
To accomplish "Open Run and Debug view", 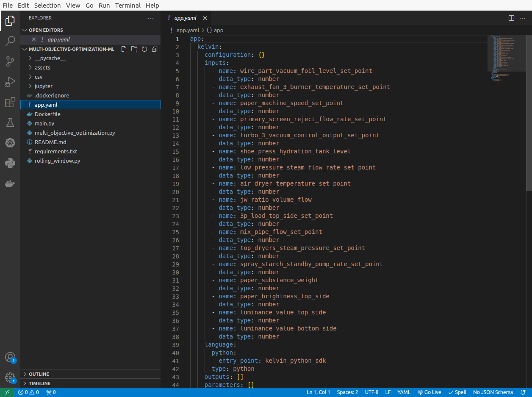I will tap(10, 82).
